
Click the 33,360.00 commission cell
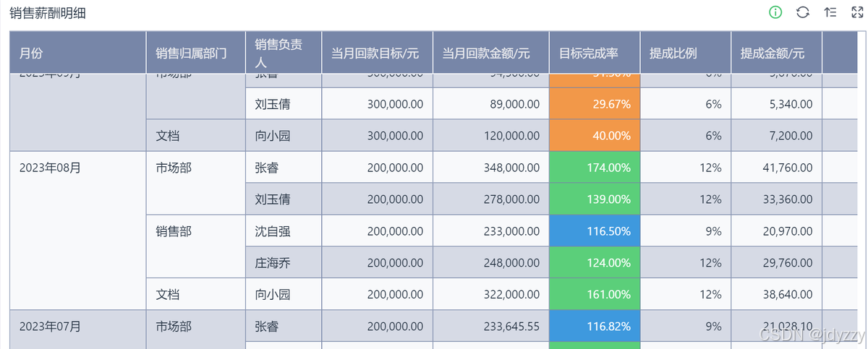777,199
